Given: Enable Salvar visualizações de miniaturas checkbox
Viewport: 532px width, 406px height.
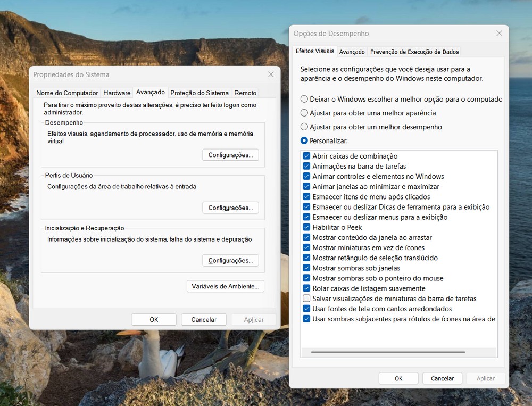Looking at the screenshot, I should [306, 299].
